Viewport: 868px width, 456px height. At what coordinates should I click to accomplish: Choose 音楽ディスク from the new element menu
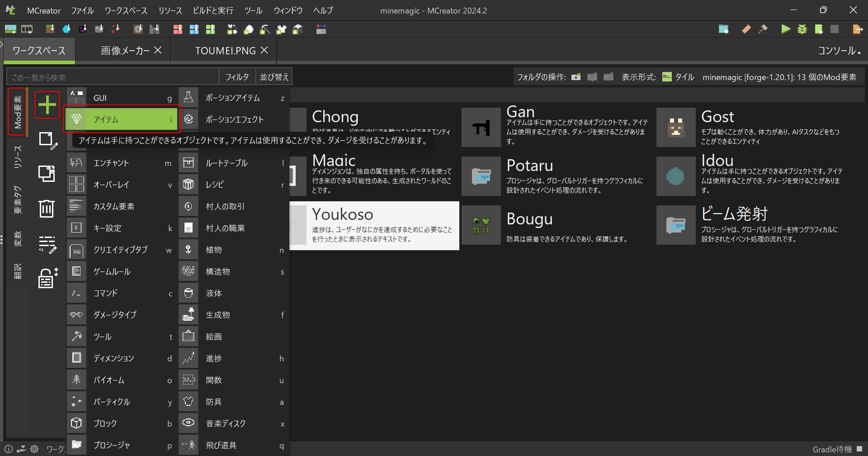234,423
